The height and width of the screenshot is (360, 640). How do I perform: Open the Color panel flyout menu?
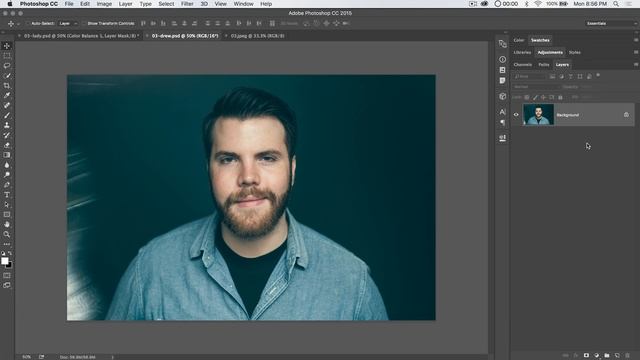pyautogui.click(x=636, y=40)
